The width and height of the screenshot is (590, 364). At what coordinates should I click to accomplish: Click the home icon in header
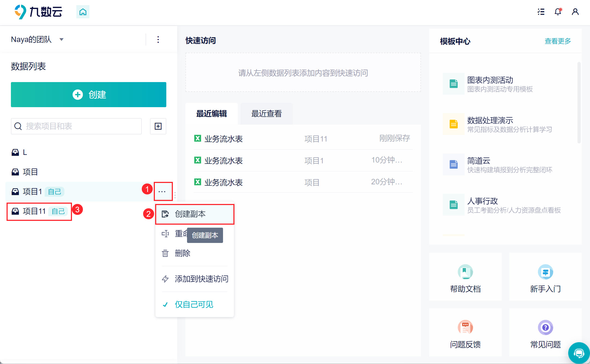[83, 12]
